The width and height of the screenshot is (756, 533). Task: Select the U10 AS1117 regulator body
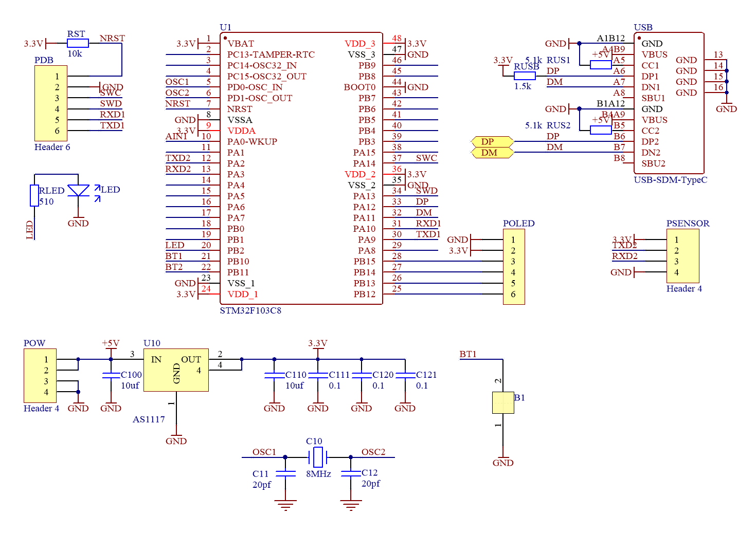tap(176, 370)
